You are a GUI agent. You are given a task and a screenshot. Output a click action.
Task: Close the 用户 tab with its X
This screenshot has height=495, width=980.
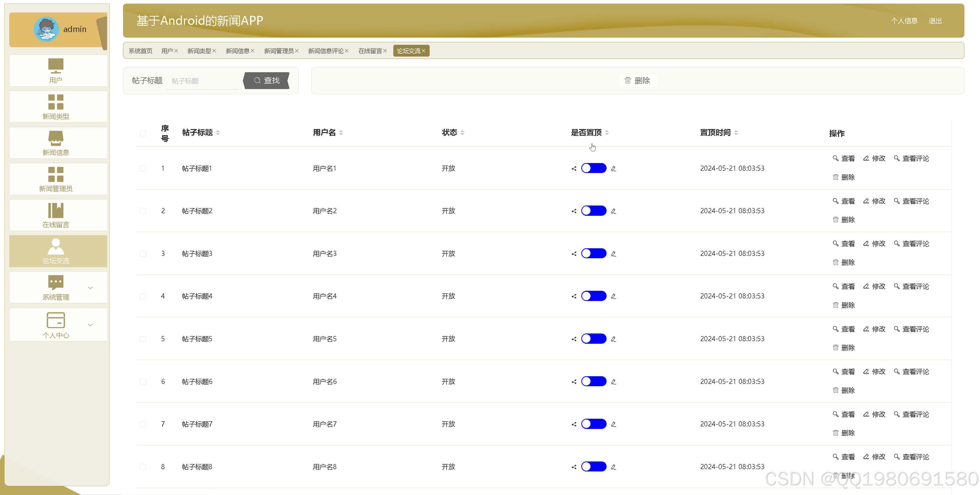[x=176, y=51]
